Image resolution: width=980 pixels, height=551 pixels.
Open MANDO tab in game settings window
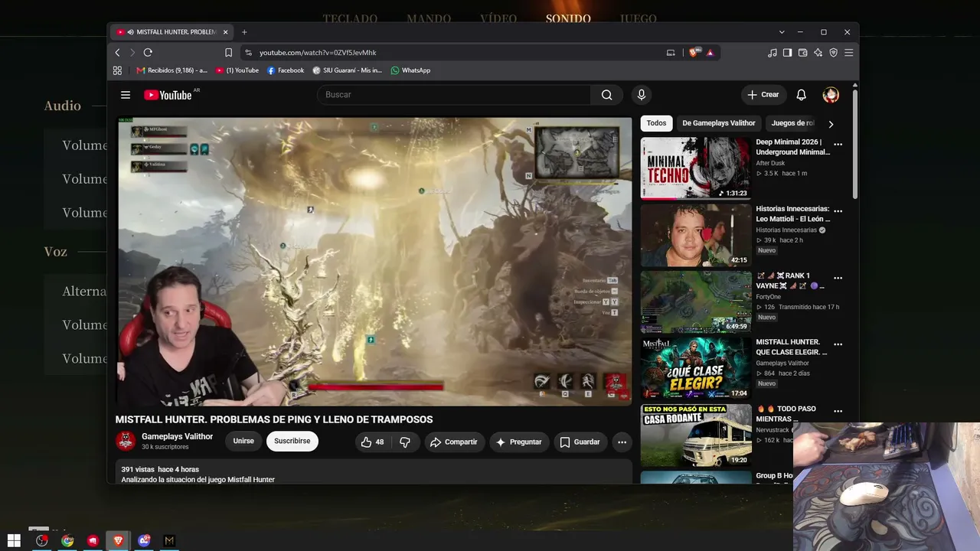(x=429, y=18)
